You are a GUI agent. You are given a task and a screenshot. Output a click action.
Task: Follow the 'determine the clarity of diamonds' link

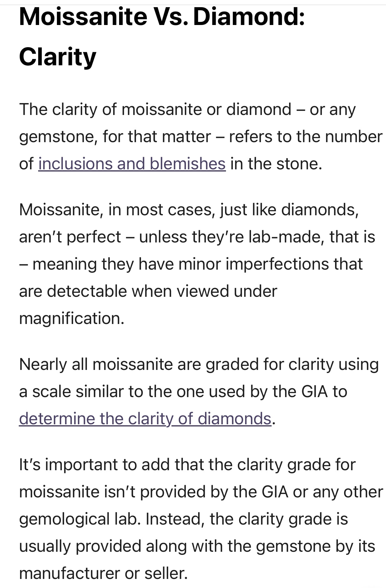[145, 419]
